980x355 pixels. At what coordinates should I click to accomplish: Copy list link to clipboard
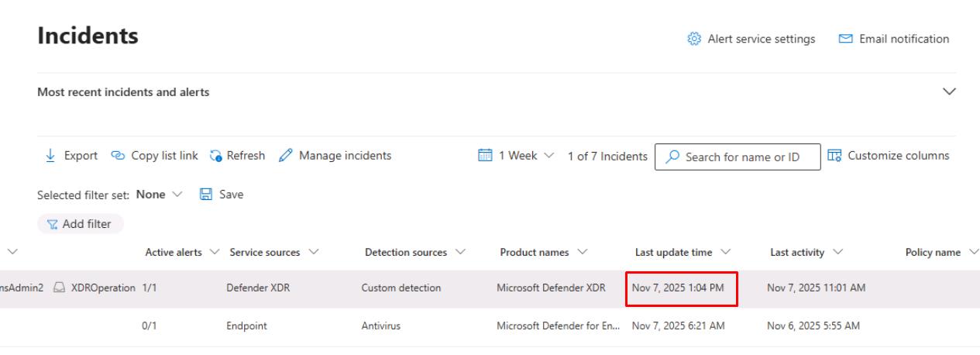(x=154, y=156)
